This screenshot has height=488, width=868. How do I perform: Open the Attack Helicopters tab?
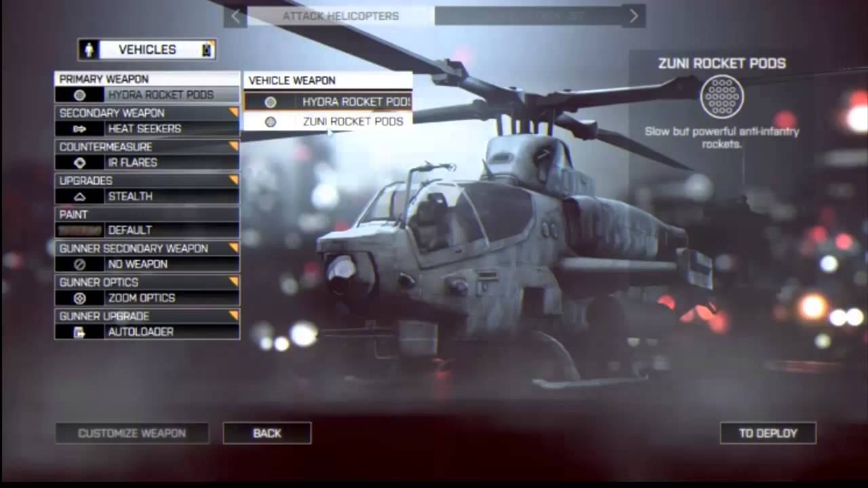click(x=340, y=16)
